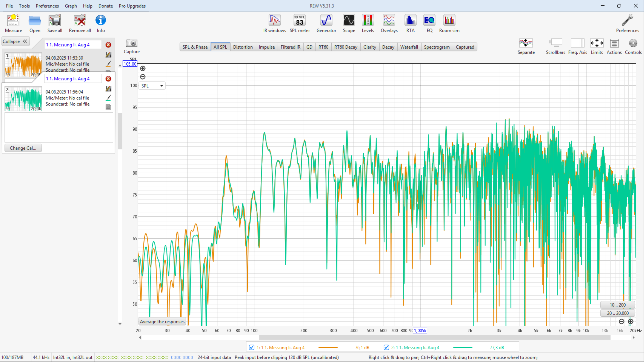The height and width of the screenshot is (362, 644).
Task: Open the Pro Upgrades menu
Action: pyautogui.click(x=132, y=6)
